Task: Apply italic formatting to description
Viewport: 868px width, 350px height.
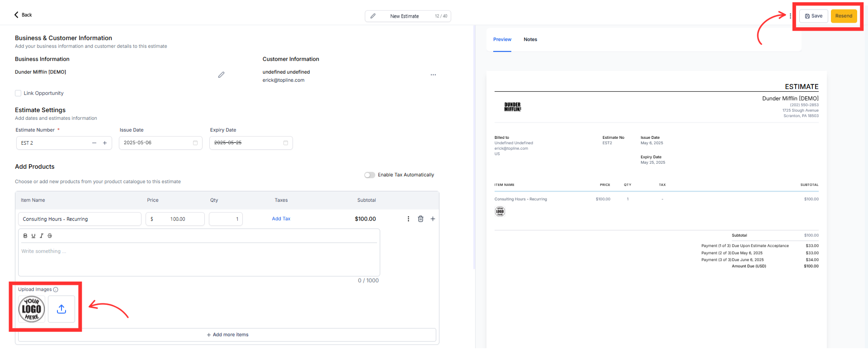Action: (x=42, y=236)
